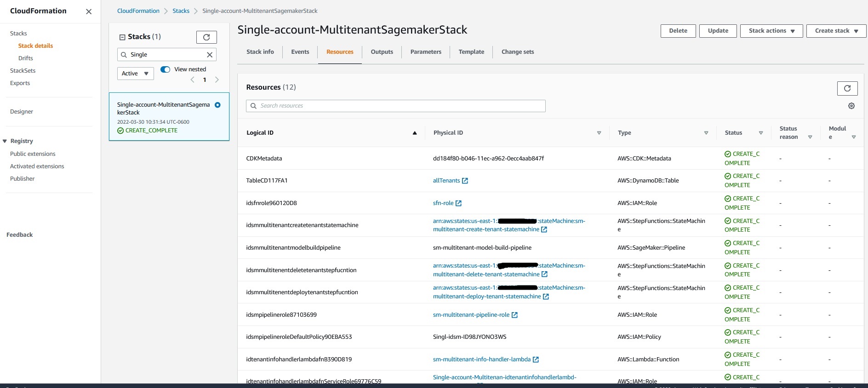
Task: Go to previous stacks page
Action: (x=192, y=80)
